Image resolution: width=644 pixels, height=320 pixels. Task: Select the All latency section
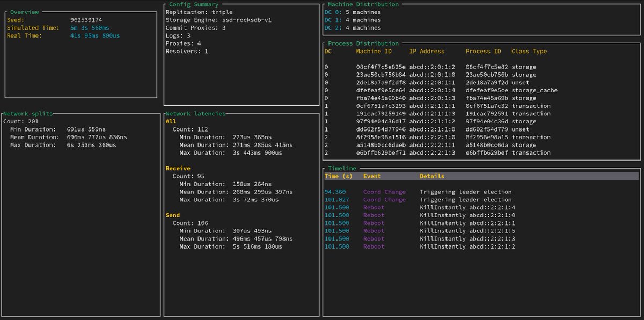click(172, 121)
